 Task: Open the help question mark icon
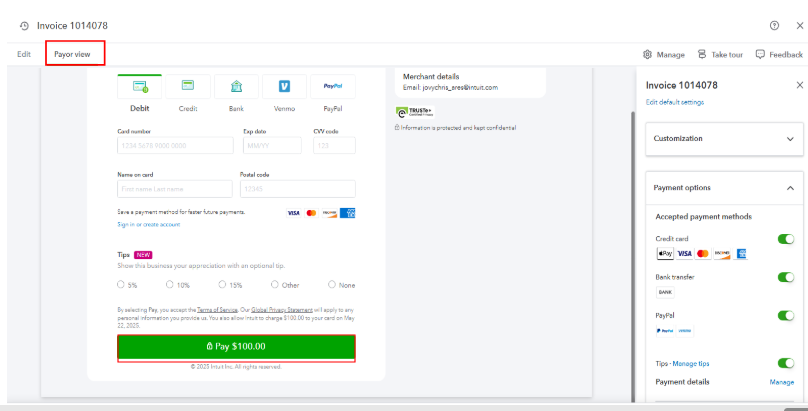point(774,25)
